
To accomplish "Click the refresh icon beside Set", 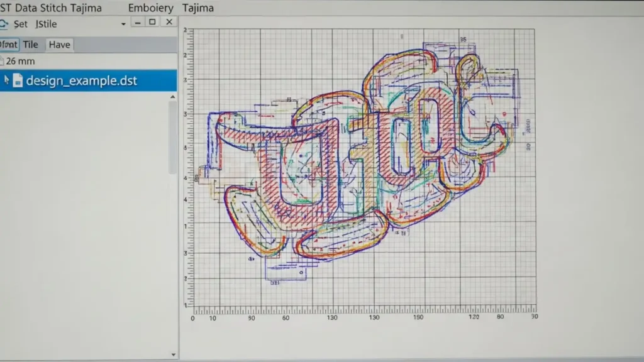I will (x=4, y=24).
